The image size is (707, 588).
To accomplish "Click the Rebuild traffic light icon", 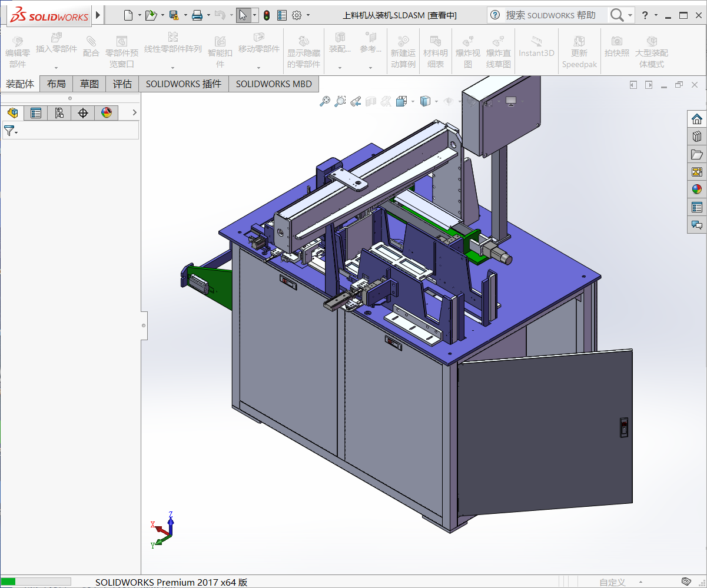I will click(x=266, y=15).
